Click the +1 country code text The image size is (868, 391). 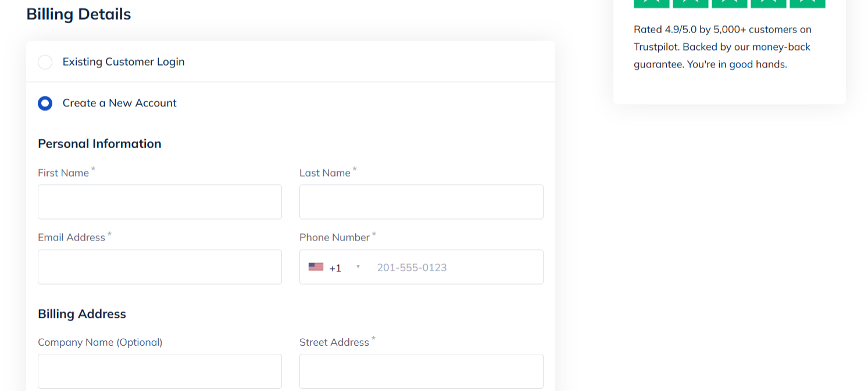point(335,268)
